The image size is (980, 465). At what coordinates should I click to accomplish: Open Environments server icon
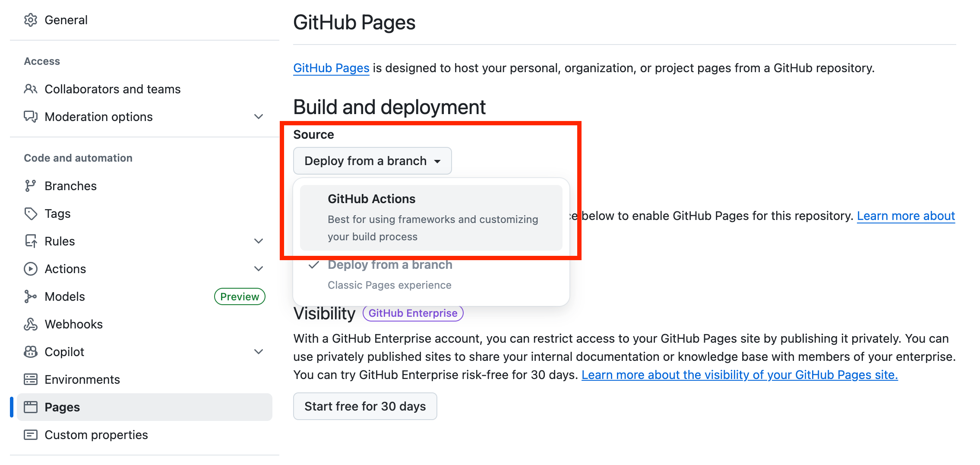pyautogui.click(x=30, y=379)
